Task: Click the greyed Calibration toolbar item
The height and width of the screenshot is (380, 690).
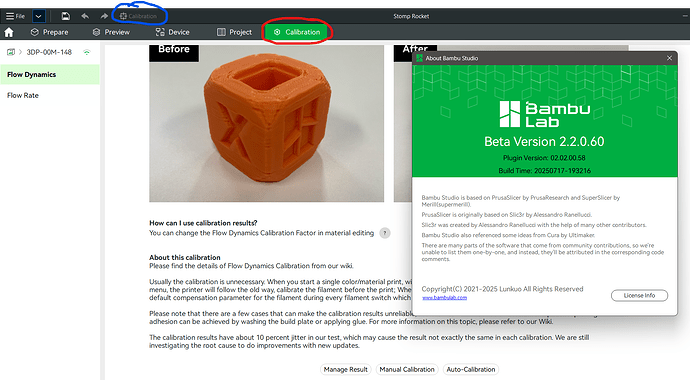Action: pyautogui.click(x=138, y=16)
